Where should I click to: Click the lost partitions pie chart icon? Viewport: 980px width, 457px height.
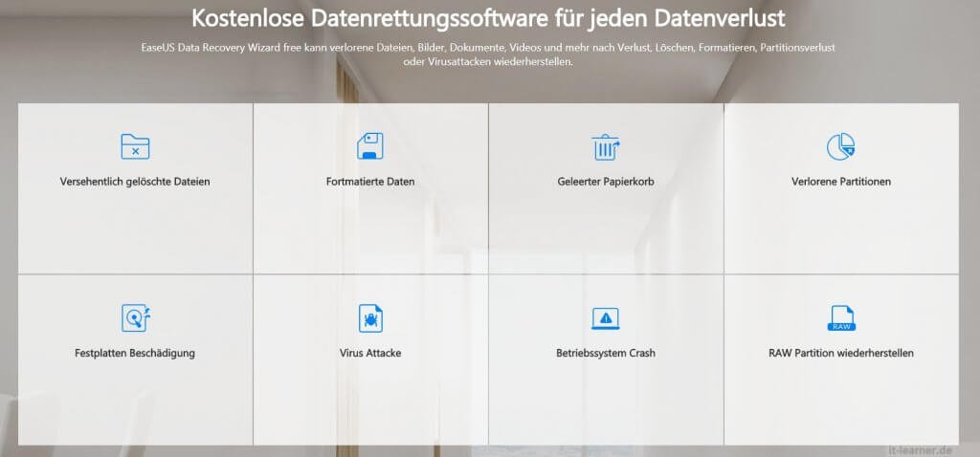click(841, 146)
